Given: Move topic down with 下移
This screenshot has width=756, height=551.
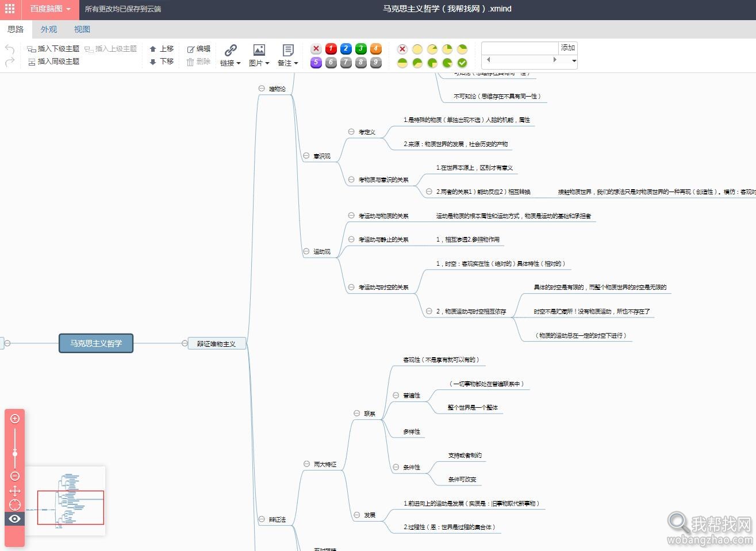Looking at the screenshot, I should [162, 62].
